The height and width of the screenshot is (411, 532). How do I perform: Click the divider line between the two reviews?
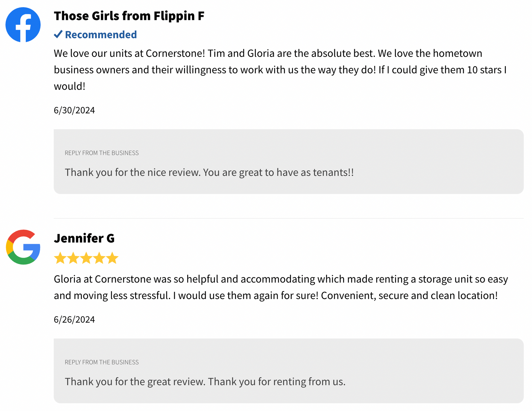click(288, 218)
